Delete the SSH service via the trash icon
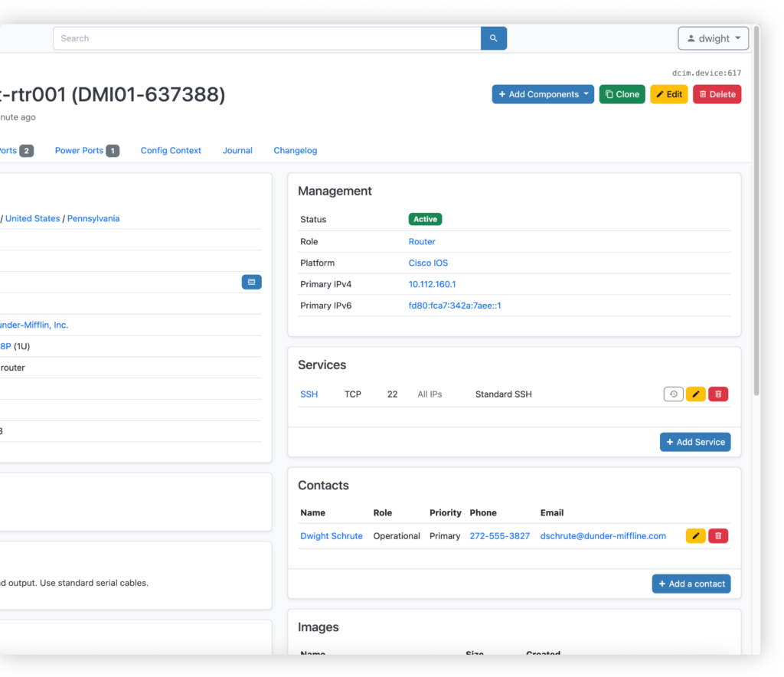 (x=717, y=394)
